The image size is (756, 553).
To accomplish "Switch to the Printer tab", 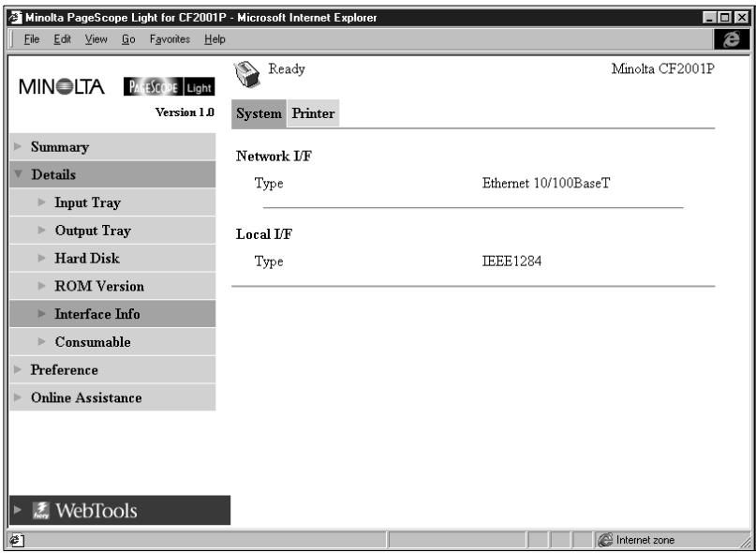I will point(313,114).
